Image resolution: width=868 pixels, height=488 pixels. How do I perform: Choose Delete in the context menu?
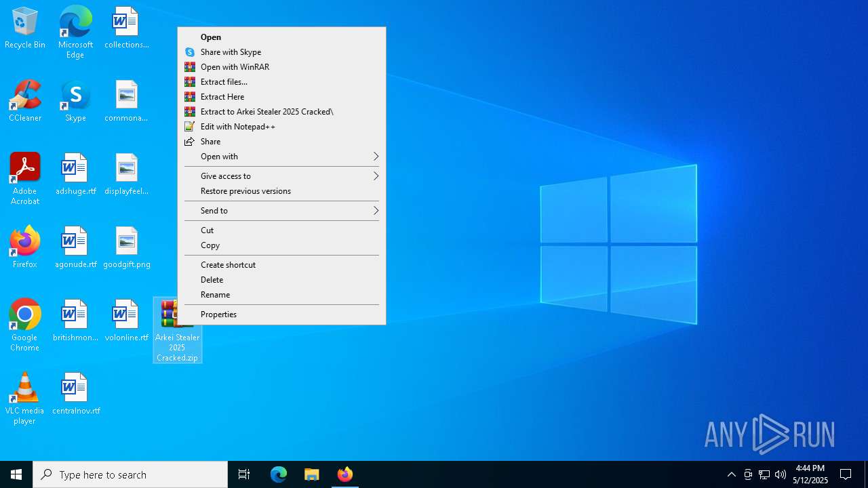[281, 280]
